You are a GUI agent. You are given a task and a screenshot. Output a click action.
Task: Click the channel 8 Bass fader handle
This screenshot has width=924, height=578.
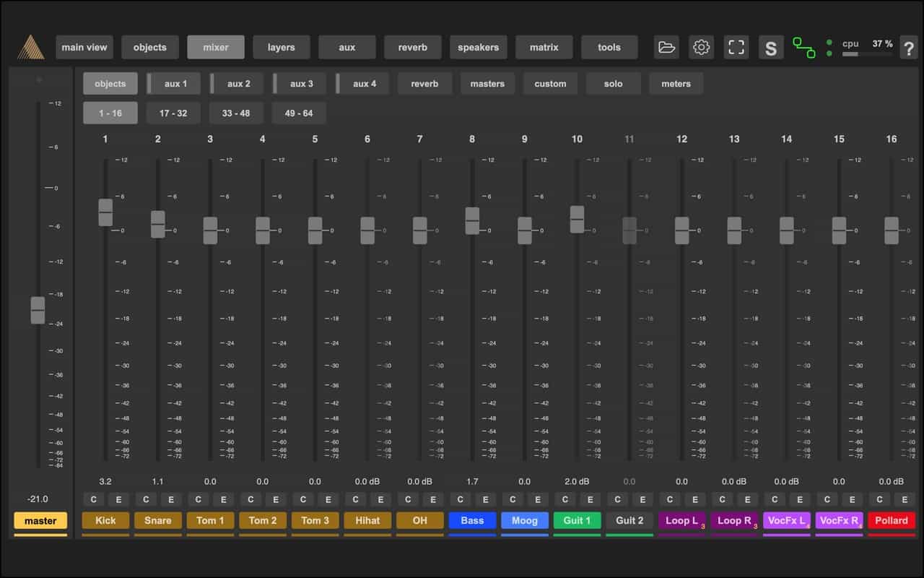tap(472, 220)
